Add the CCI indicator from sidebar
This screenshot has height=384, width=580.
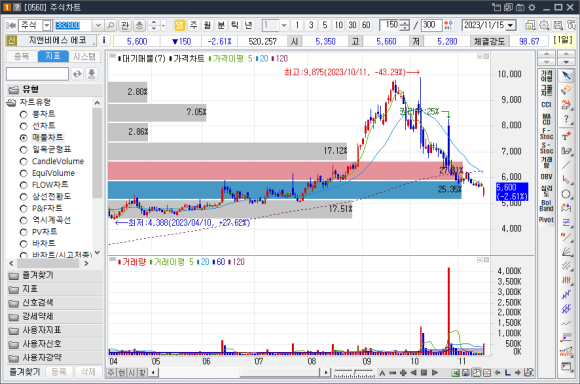(546, 105)
